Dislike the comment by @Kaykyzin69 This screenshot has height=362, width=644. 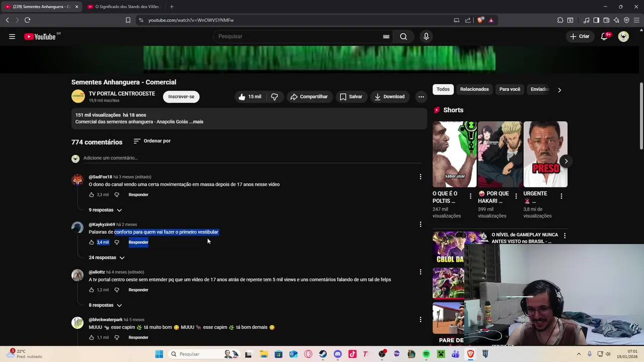117,242
